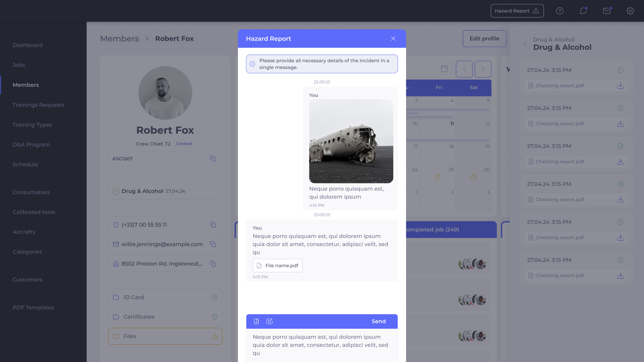Image resolution: width=644 pixels, height=362 pixels.
Task: Open the mail inbox icon in header
Action: pyautogui.click(x=607, y=11)
